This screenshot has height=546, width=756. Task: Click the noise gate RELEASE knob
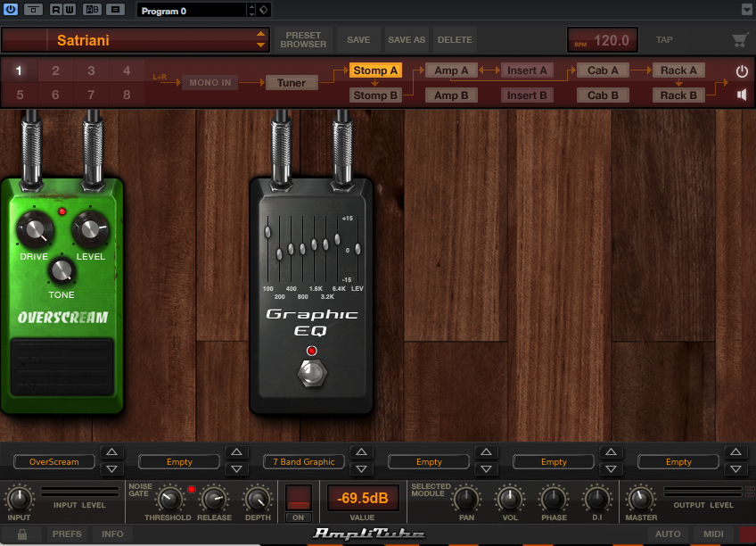(x=214, y=499)
